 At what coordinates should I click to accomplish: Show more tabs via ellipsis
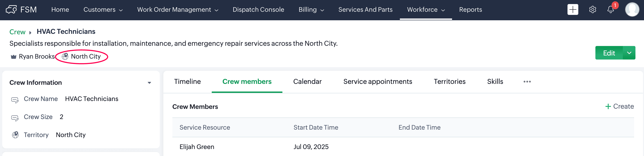point(527,82)
